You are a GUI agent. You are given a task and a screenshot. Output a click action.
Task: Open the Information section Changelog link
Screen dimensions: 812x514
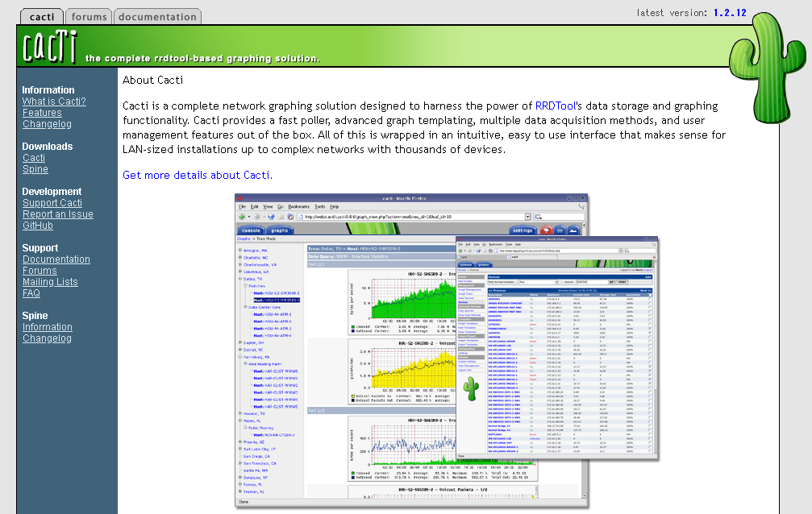pyautogui.click(x=47, y=124)
